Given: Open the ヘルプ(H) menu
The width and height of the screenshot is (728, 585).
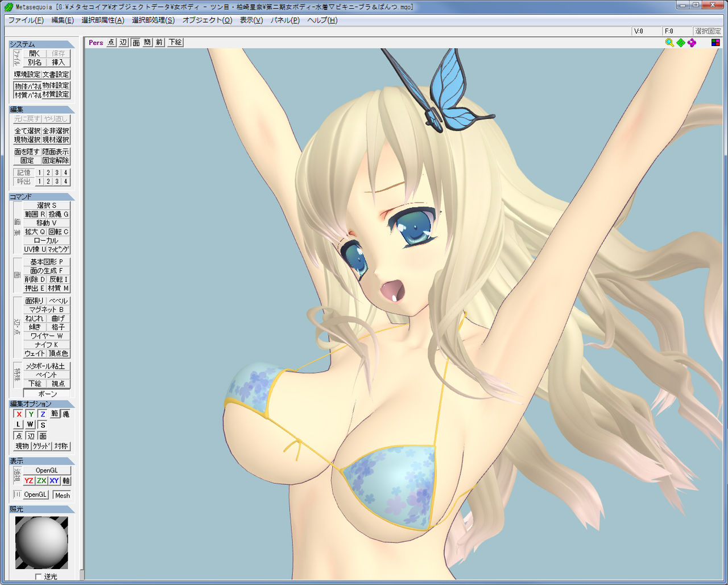Looking at the screenshot, I should click(x=322, y=20).
